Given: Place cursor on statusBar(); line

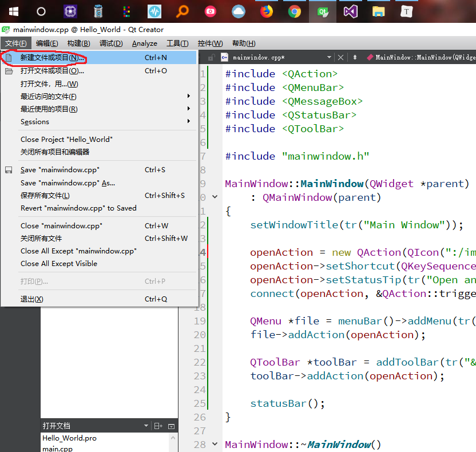Looking at the screenshot, I should [287, 403].
